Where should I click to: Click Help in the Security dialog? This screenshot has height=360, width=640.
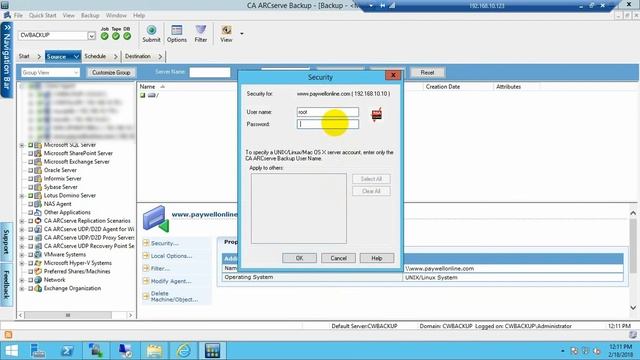[377, 258]
